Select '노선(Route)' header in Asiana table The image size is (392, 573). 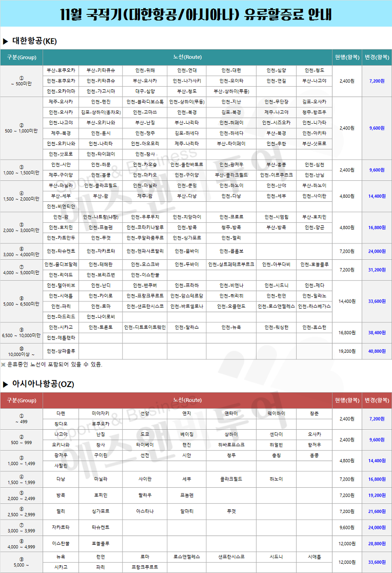click(187, 400)
